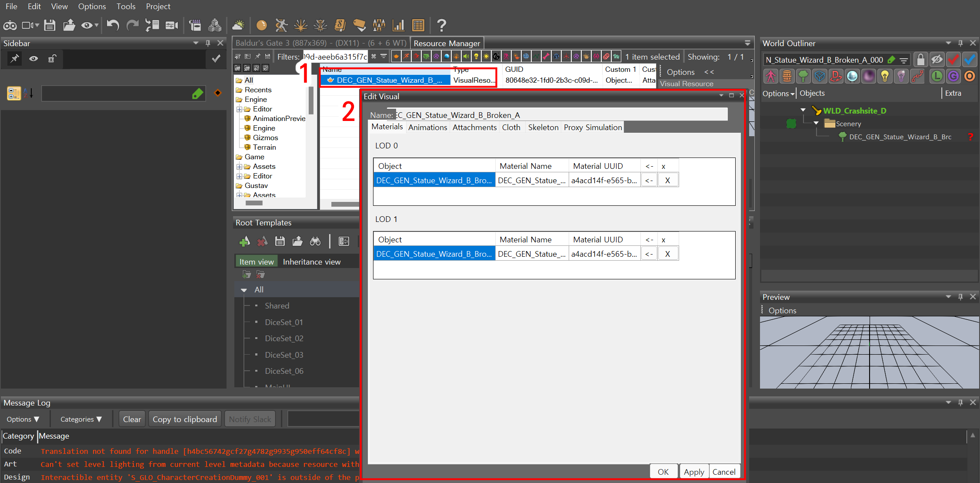Click the green plus add template icon
The image size is (980, 483).
click(245, 241)
